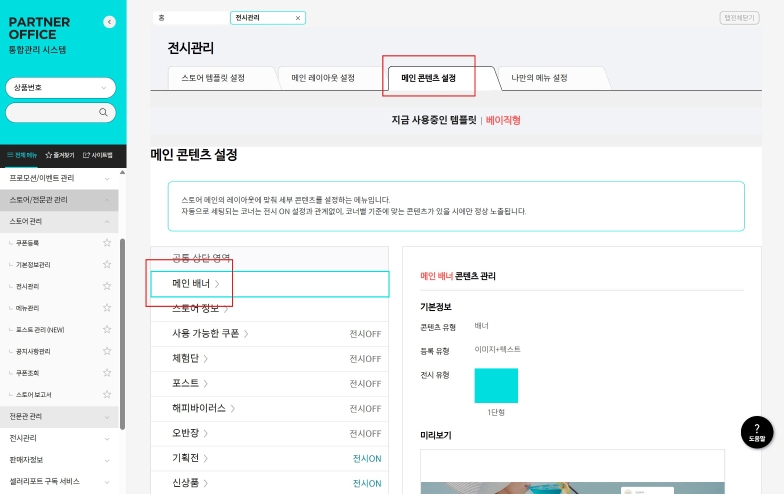Screen dimensions: 784x494
Task: Star the 전시관리 menu as favorite
Action: [107, 286]
